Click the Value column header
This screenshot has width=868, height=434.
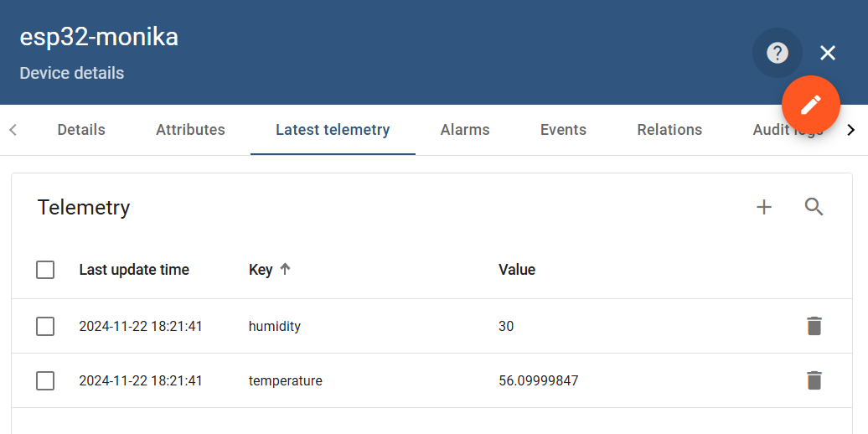(517, 270)
